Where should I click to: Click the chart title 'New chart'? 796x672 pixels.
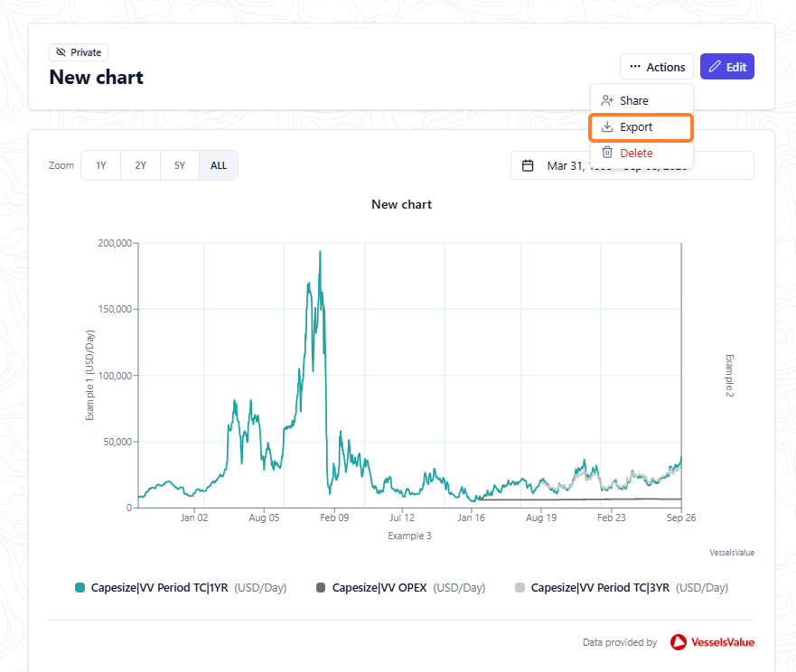pos(401,204)
